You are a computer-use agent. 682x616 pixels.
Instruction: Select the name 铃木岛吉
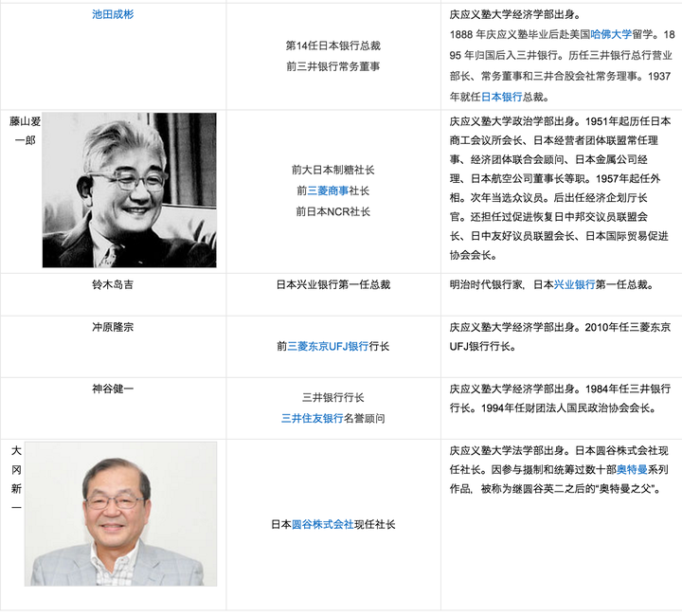pyautogui.click(x=113, y=284)
